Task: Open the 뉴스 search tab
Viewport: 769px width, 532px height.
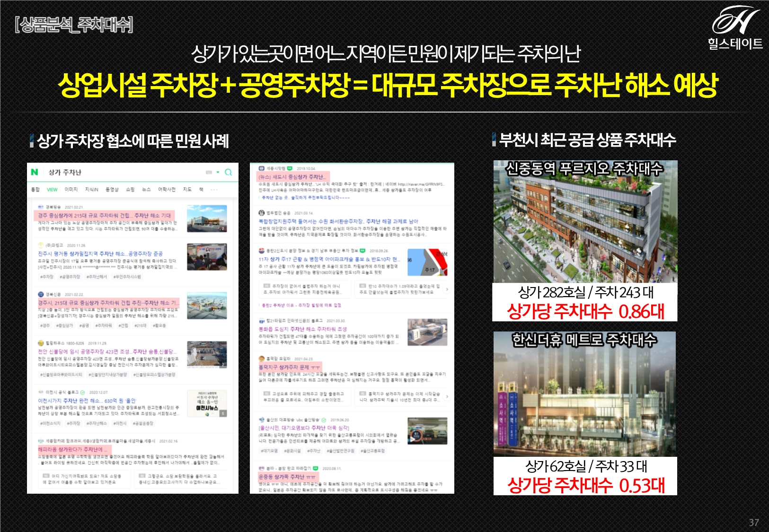Action: 147,190
